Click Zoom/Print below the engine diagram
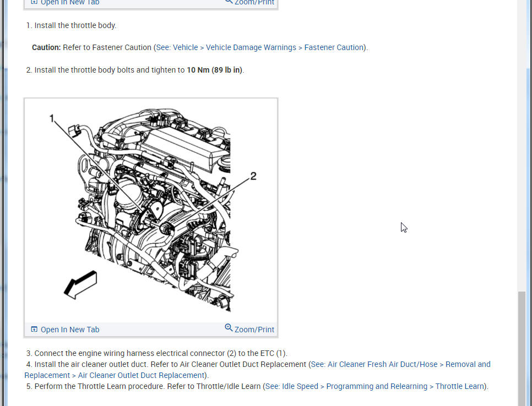 pyautogui.click(x=254, y=330)
